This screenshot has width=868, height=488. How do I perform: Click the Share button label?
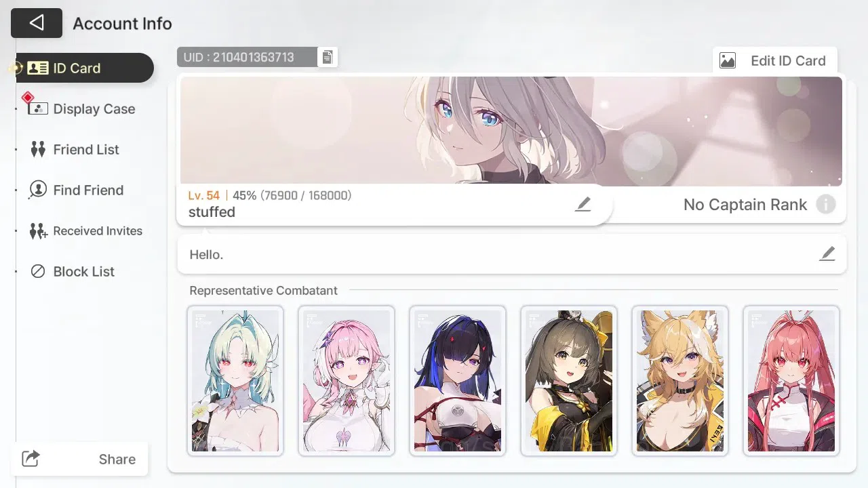[117, 460]
